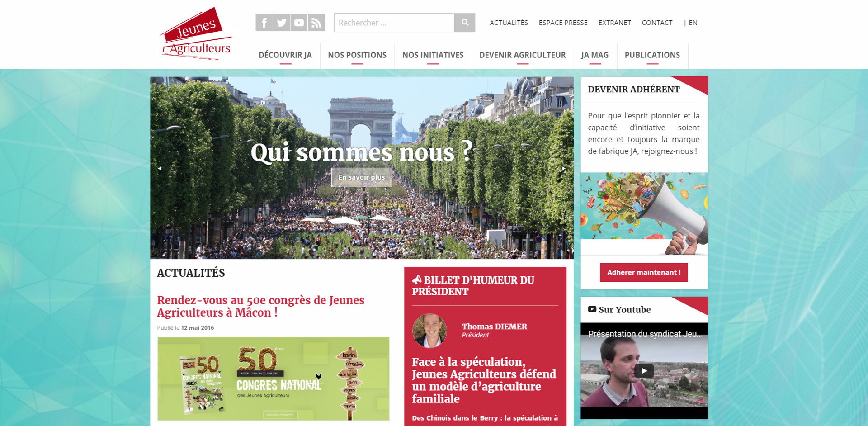The height and width of the screenshot is (426, 868).
Task: Open the 50e congrès Mâcon article thumbnail
Action: (274, 379)
